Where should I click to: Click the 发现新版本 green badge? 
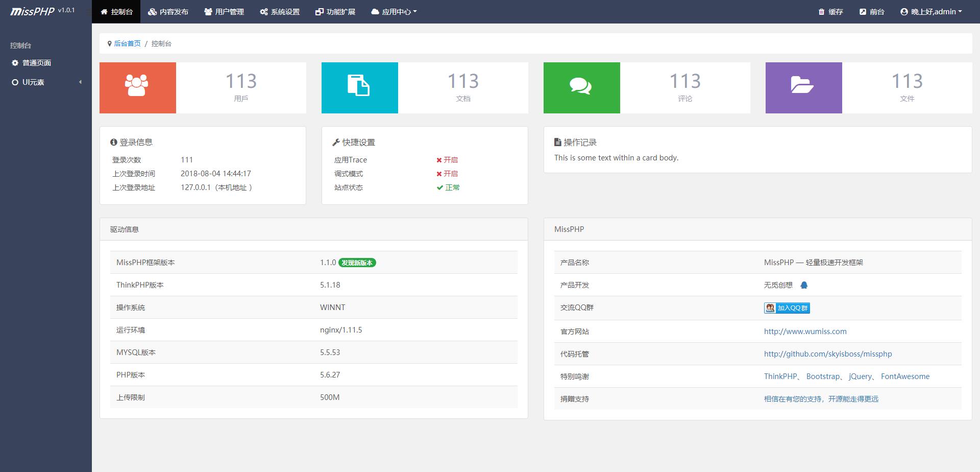[357, 263]
